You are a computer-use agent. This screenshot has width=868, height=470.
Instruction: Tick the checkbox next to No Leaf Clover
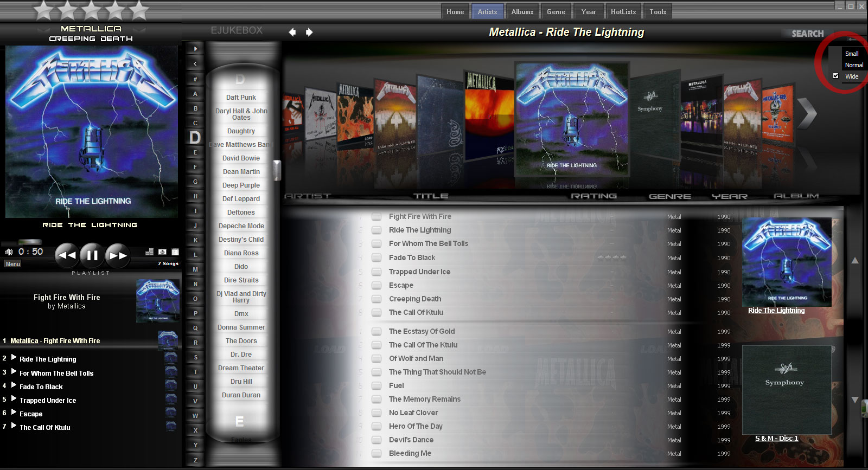[376, 413]
